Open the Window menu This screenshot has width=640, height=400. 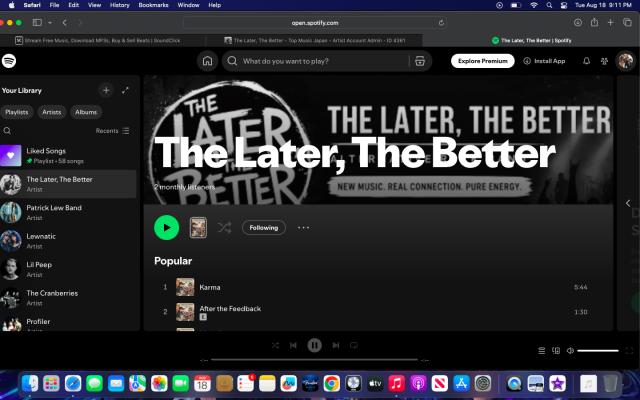188,5
